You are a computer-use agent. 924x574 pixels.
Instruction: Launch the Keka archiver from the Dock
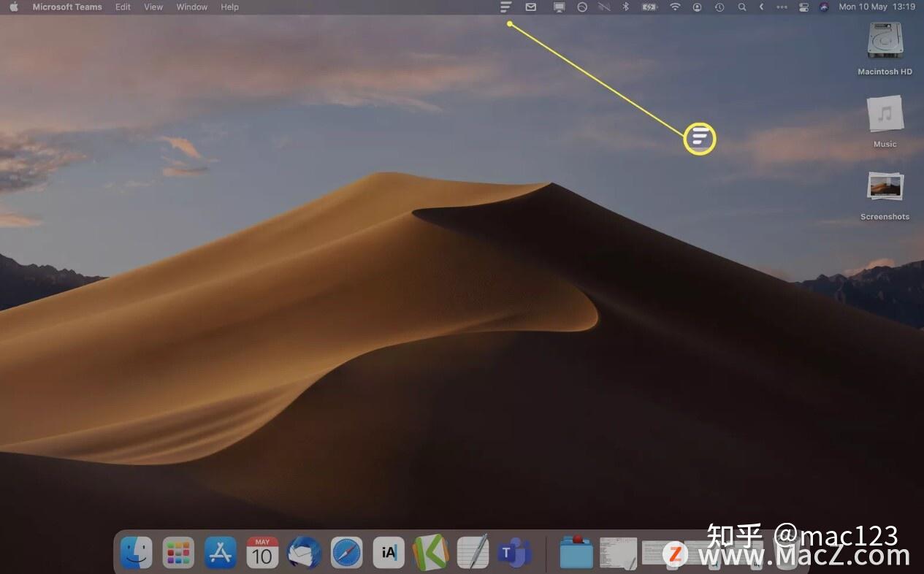click(430, 553)
